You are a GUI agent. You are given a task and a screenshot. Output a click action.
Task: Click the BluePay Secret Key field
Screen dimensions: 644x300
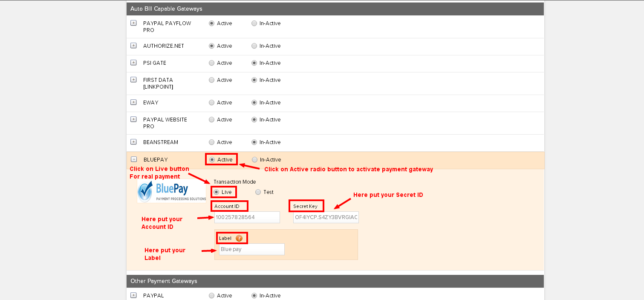click(326, 217)
